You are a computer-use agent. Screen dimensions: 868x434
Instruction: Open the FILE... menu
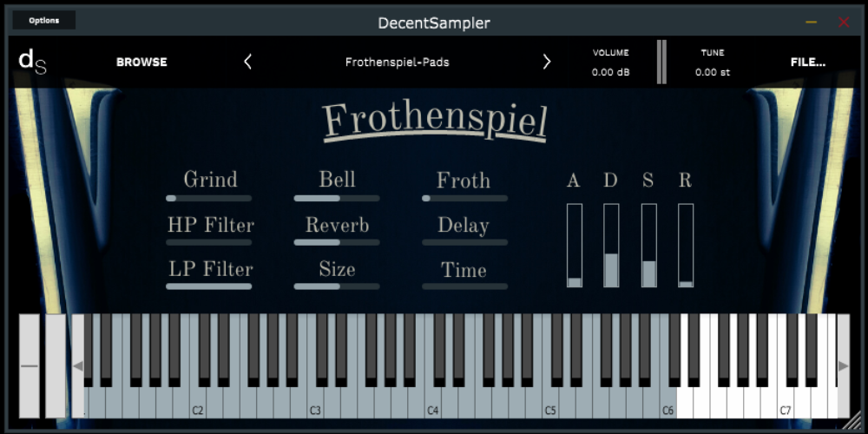click(807, 62)
